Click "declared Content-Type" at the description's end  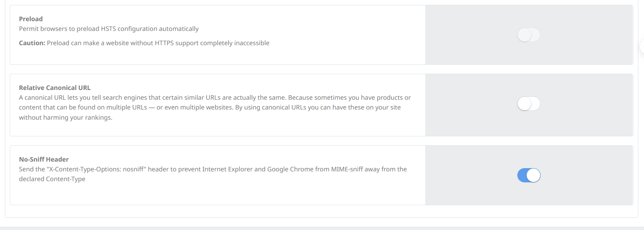click(x=52, y=179)
